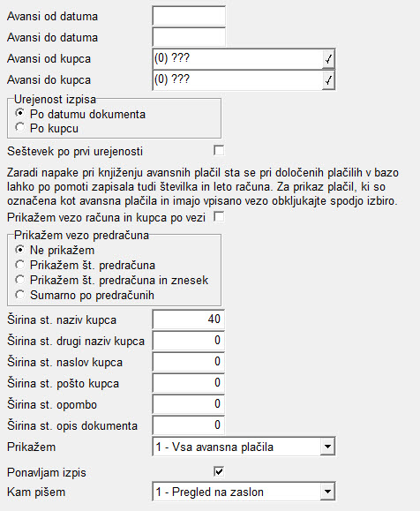Image resolution: width=420 pixels, height=511 pixels.
Task: Expand the Kam pišem dropdown
Action: pos(327,492)
